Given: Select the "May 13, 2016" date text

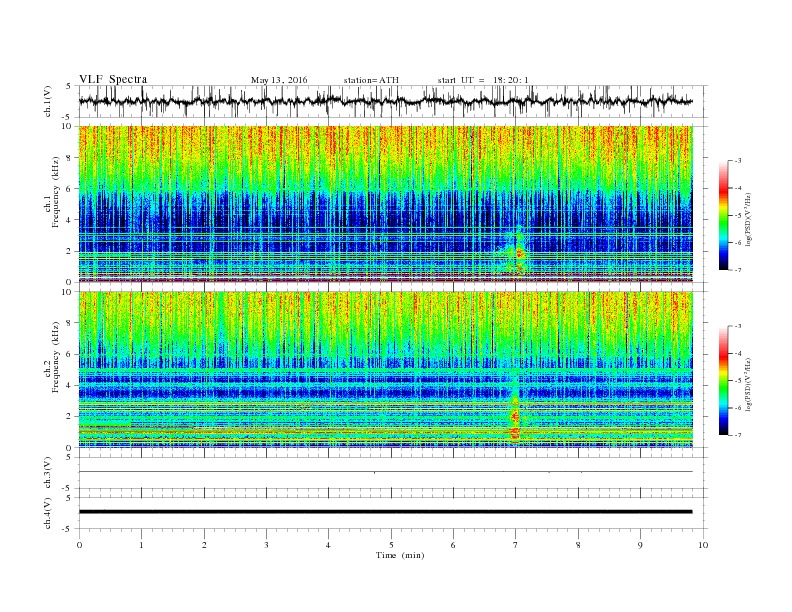Looking at the screenshot, I should point(279,80).
